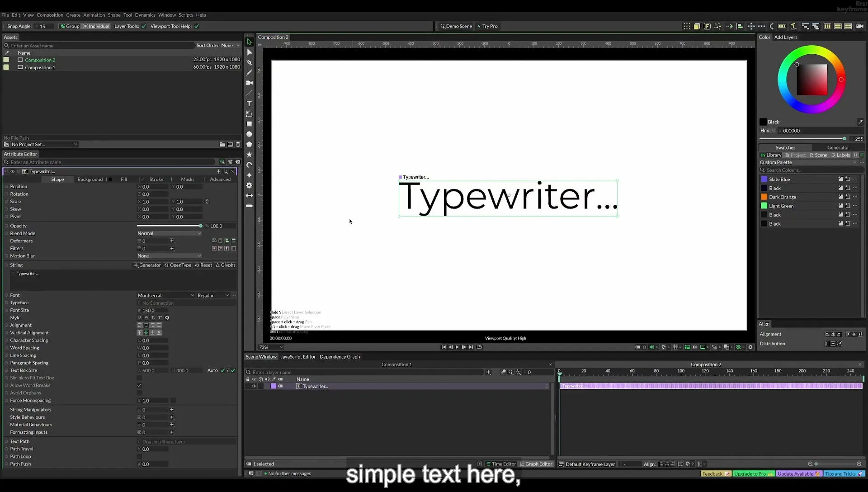Add a Deformer using plus icon
The height and width of the screenshot is (492, 868).
click(x=172, y=241)
